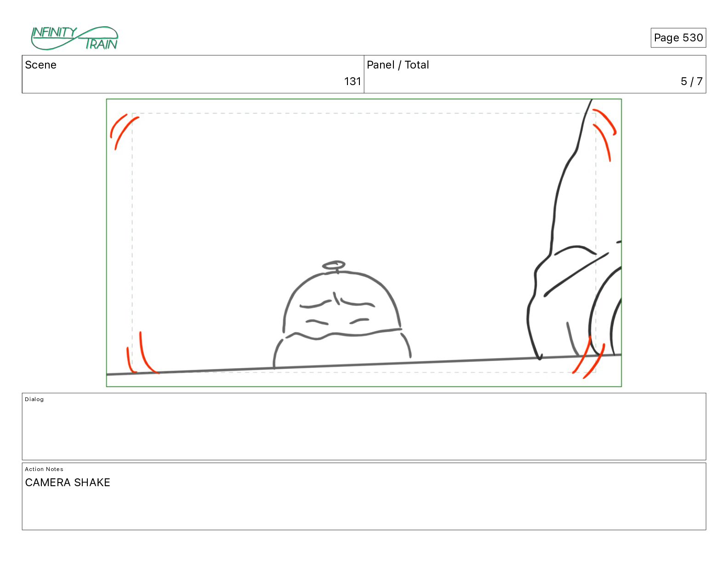The width and height of the screenshot is (728, 563).
Task: Select the Page 530 box
Action: click(x=678, y=38)
